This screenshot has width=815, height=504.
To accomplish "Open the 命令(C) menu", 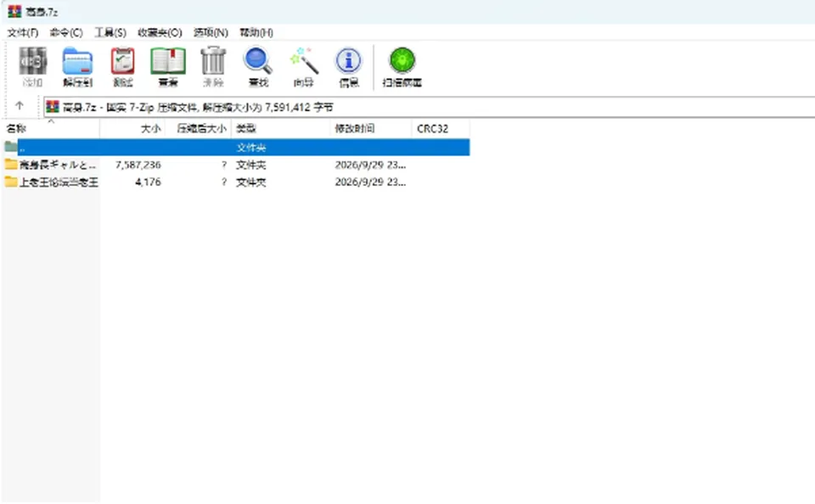I will [x=66, y=33].
